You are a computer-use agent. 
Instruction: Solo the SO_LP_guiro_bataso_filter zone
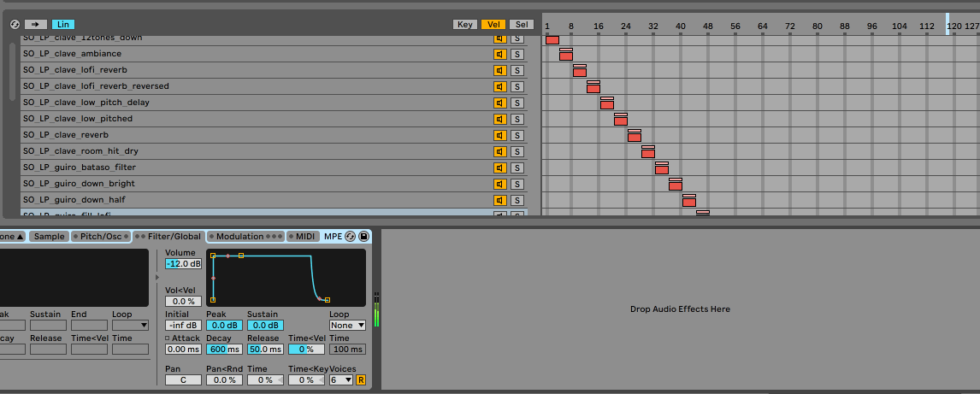[517, 168]
